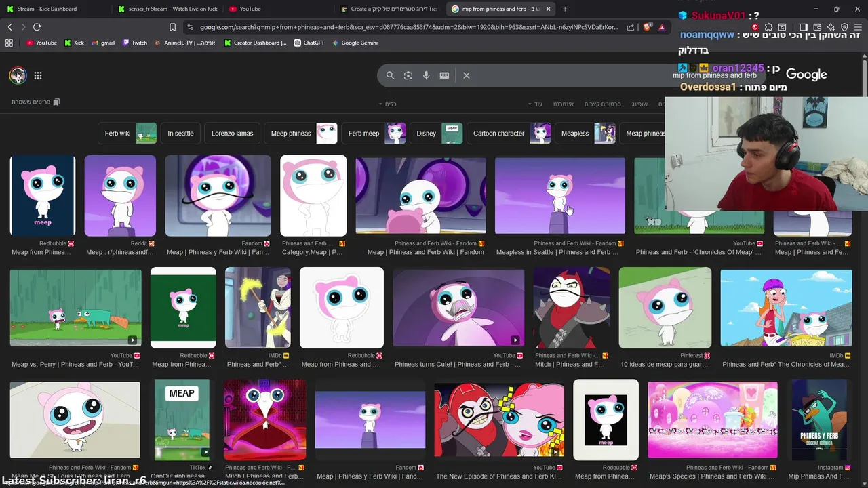Clear the search query with the X icon
868x488 pixels.
(467, 75)
